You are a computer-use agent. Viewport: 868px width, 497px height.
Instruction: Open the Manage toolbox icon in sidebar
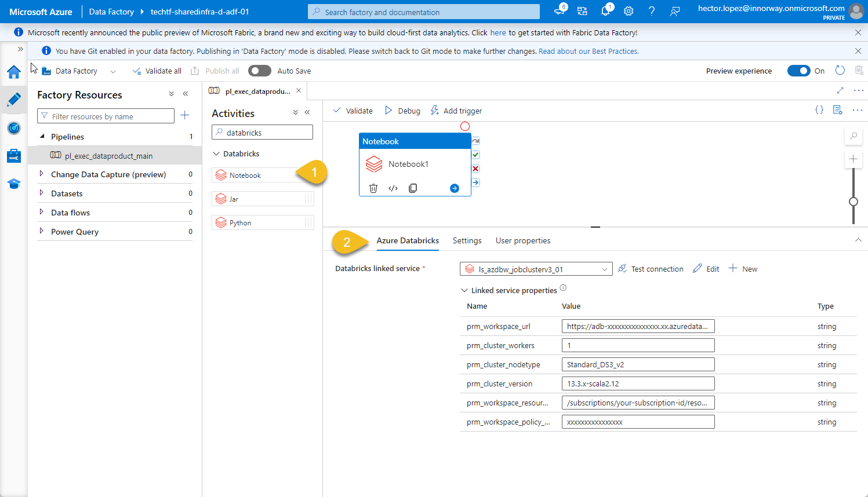pos(13,155)
